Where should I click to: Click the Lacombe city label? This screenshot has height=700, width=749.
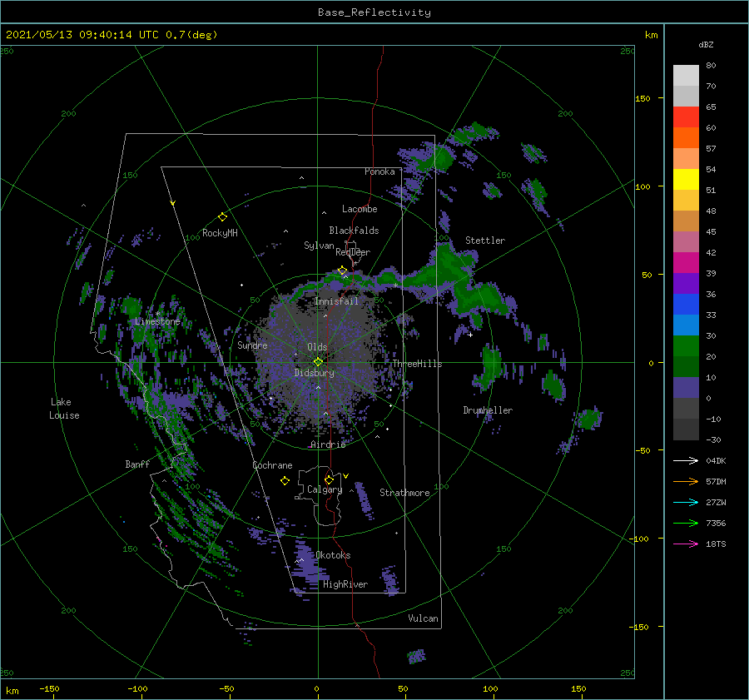tap(360, 209)
